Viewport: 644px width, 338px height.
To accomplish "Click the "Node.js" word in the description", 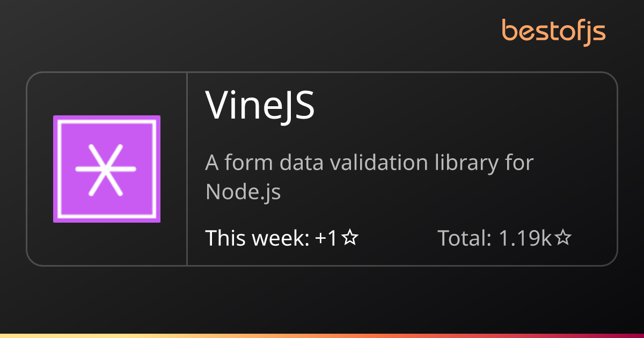I will click(x=243, y=192).
